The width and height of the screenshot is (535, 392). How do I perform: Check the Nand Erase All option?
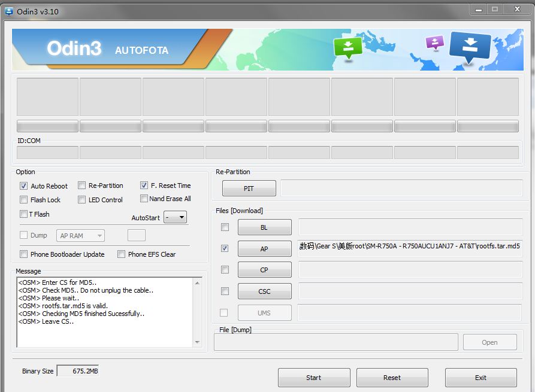[x=144, y=198]
